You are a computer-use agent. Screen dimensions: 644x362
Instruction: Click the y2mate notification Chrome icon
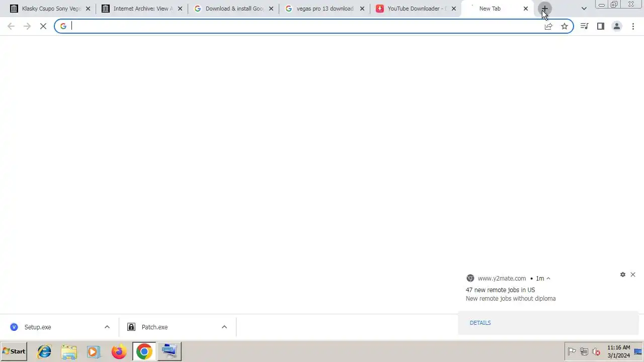pos(470,279)
